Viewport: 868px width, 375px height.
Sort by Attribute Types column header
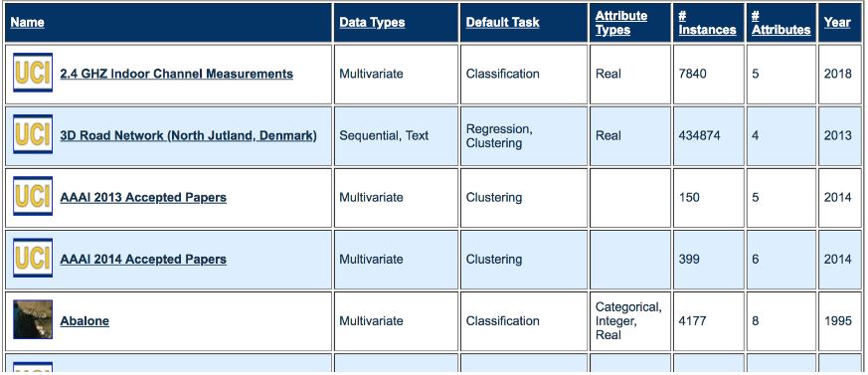[x=621, y=23]
